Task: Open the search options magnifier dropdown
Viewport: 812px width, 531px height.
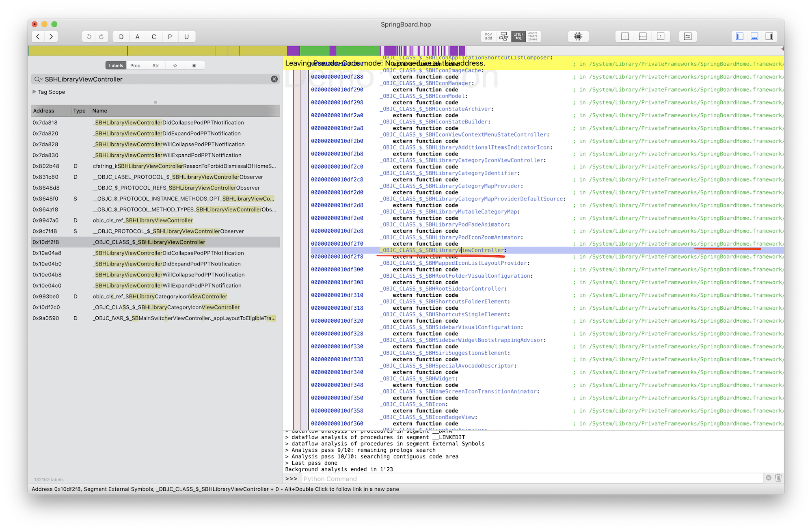Action: click(38, 79)
